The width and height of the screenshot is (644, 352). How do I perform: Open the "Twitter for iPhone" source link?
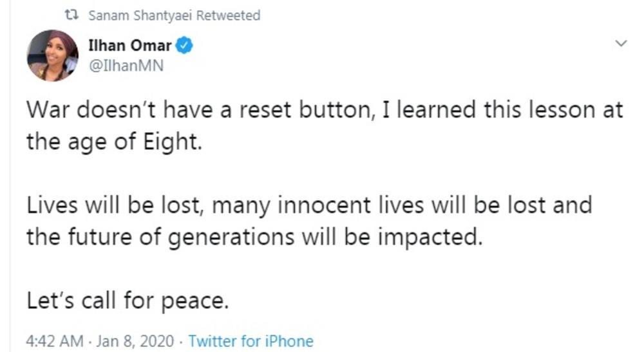tap(251, 341)
